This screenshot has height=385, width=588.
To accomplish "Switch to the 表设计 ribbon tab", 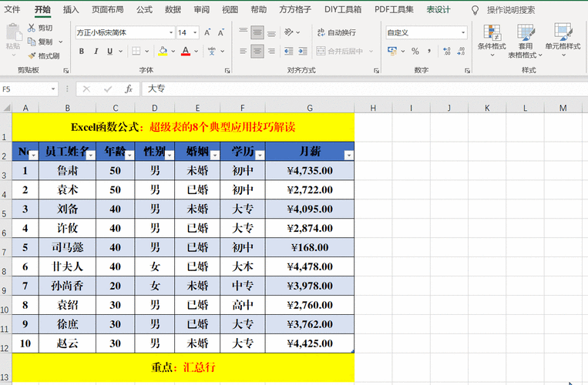I will tap(438, 9).
